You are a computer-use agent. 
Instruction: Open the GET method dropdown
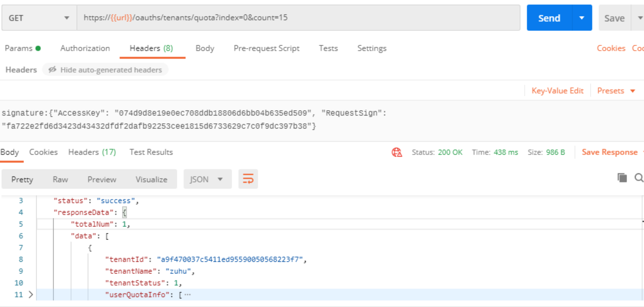click(39, 18)
